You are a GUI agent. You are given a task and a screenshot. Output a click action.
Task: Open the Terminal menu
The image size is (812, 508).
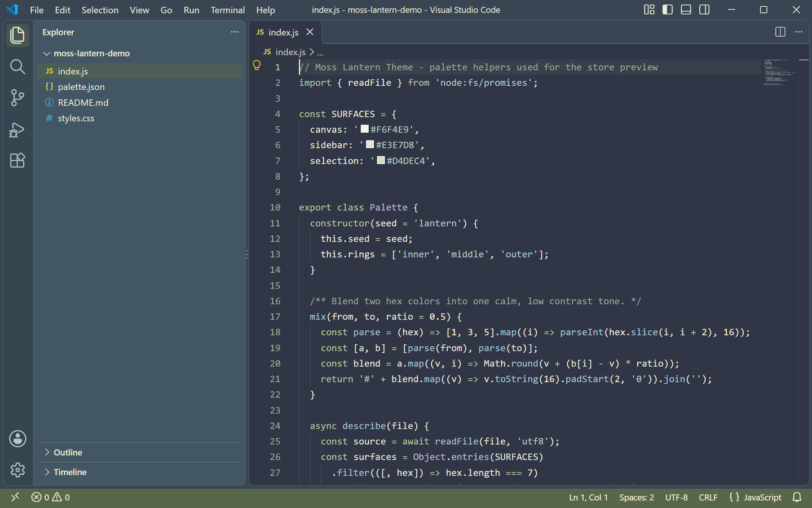[228, 10]
